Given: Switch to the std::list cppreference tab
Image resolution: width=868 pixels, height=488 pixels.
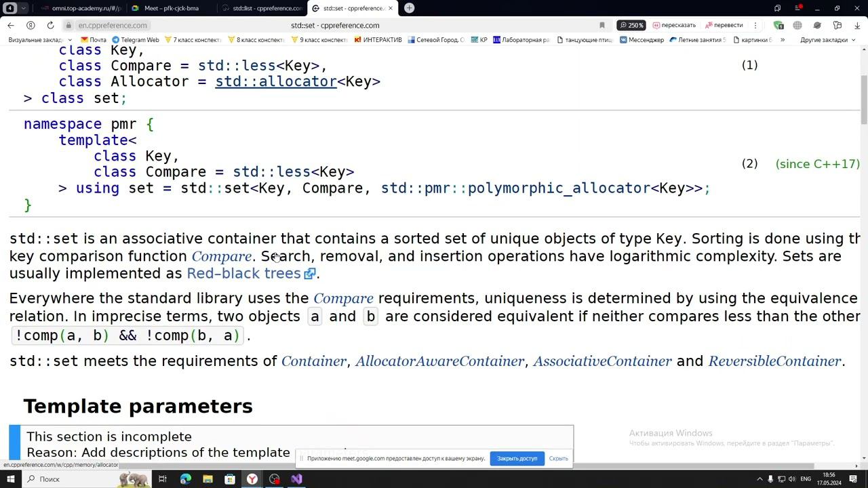Looking at the screenshot, I should point(262,8).
